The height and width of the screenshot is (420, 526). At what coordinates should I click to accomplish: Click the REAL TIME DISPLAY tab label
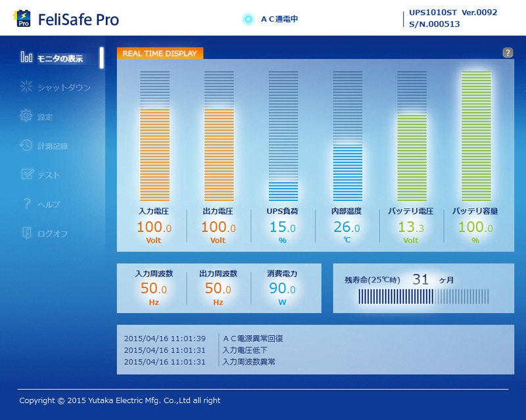(x=160, y=53)
